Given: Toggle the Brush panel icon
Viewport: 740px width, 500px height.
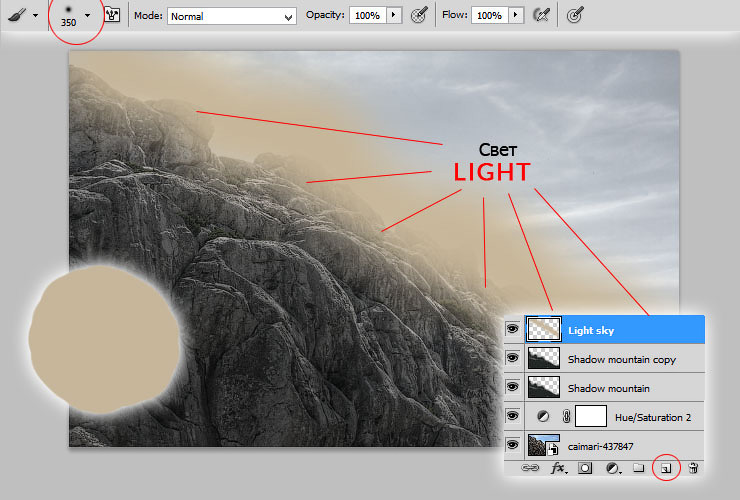Looking at the screenshot, I should 112,15.
